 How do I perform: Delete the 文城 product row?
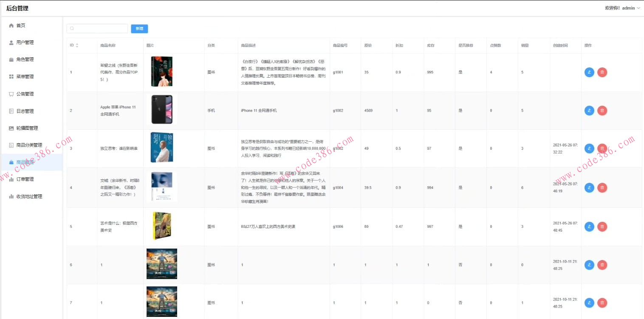[602, 187]
